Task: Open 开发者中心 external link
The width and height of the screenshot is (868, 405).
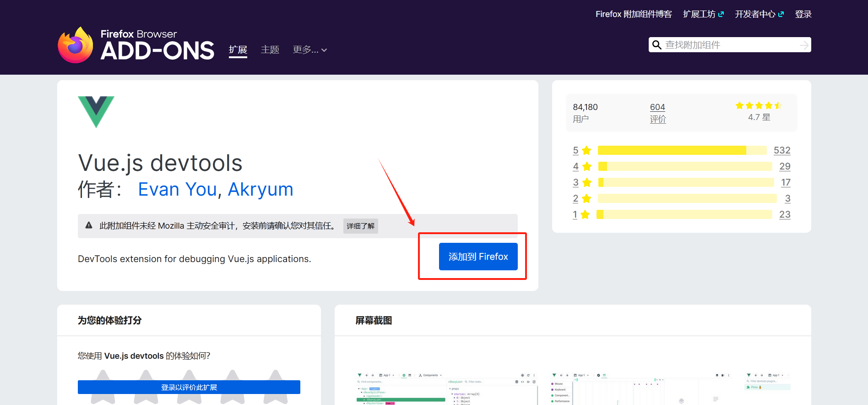Action: (x=759, y=14)
